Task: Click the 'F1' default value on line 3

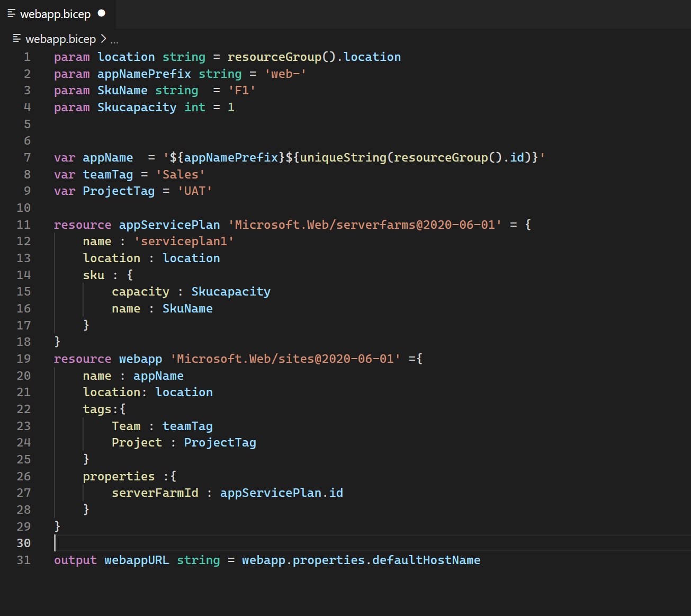Action: 241,90
